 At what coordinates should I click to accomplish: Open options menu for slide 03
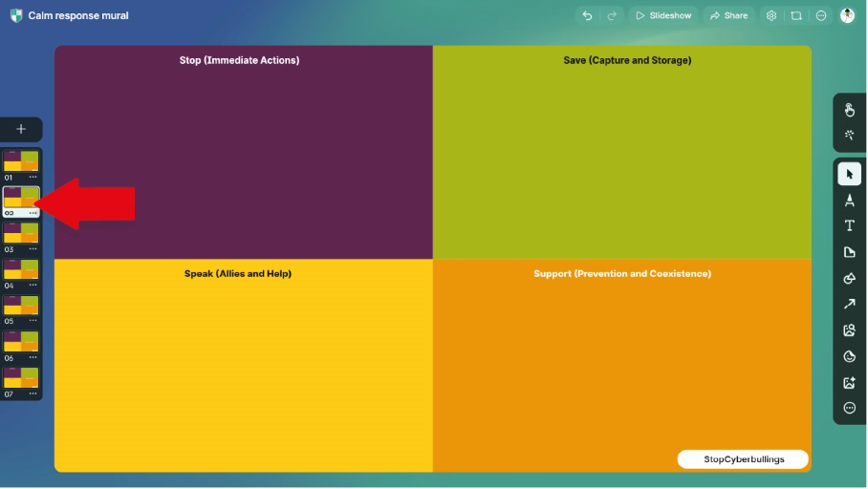coord(33,249)
